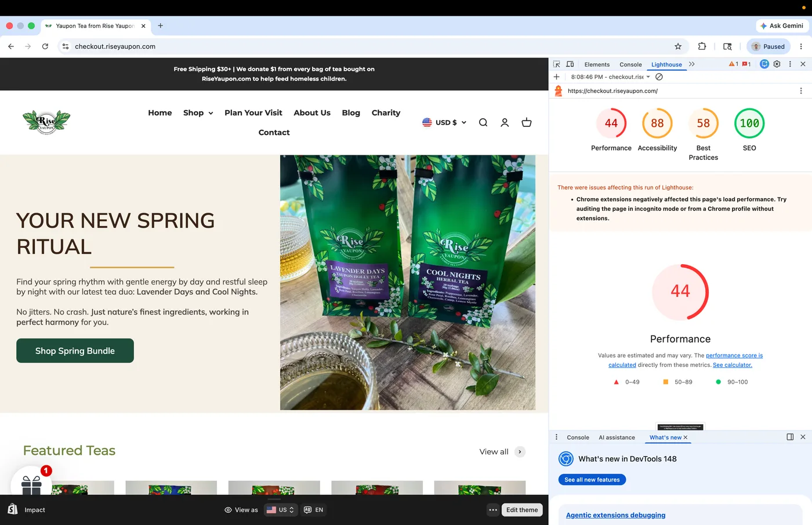
Task: Open the US country selector
Action: (280, 510)
